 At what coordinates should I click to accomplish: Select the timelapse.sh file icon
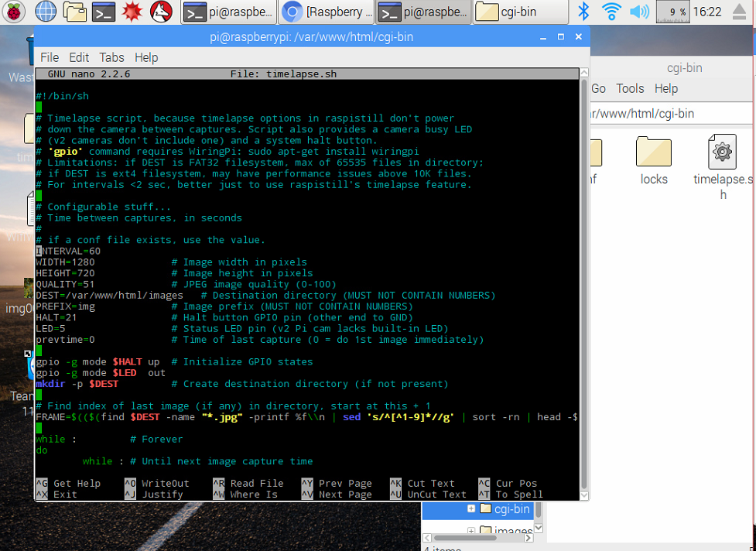coord(723,168)
